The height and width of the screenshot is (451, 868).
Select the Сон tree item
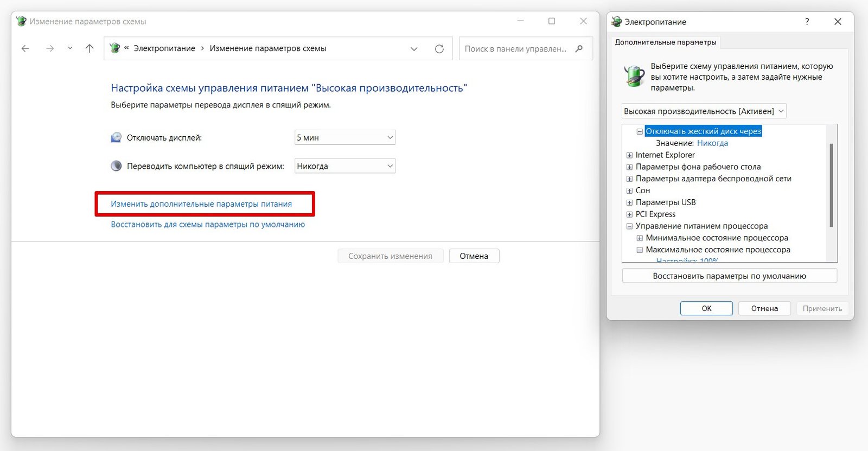pyautogui.click(x=643, y=190)
